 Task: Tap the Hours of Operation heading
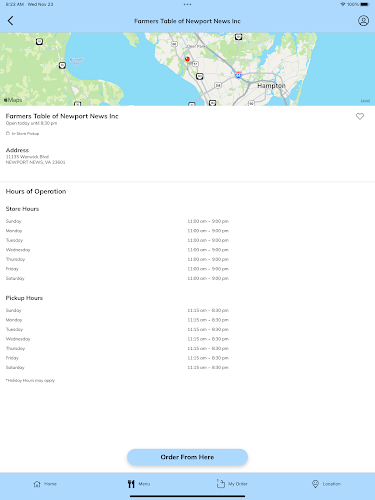click(36, 191)
